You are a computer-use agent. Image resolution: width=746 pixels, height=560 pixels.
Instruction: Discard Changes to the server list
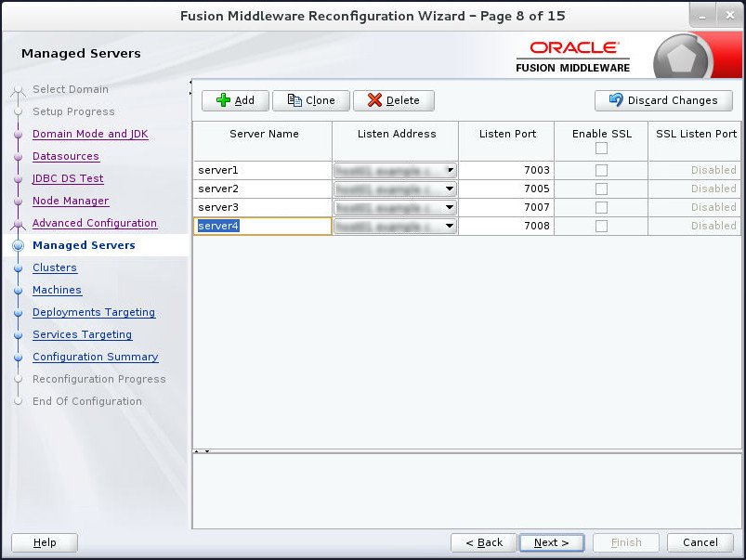(x=663, y=100)
